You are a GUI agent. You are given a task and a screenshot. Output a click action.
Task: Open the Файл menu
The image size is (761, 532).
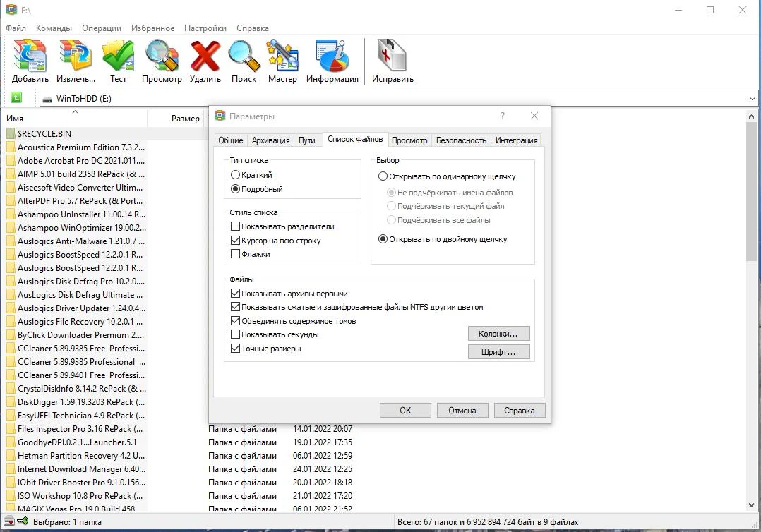click(16, 28)
